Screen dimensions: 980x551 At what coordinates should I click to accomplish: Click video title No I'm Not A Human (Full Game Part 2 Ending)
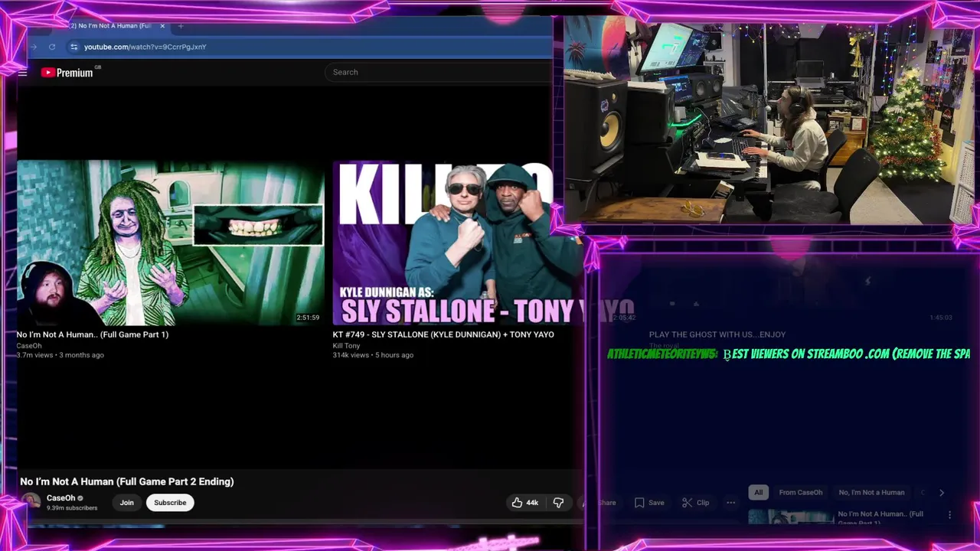point(127,481)
